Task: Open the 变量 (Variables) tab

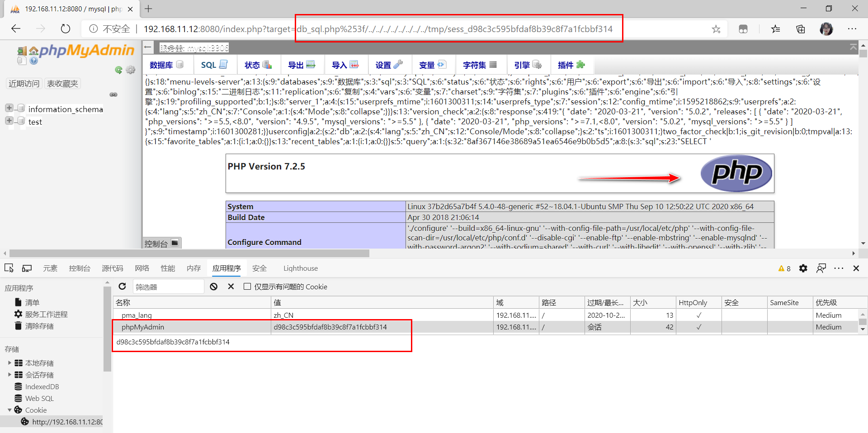Action: click(x=433, y=65)
